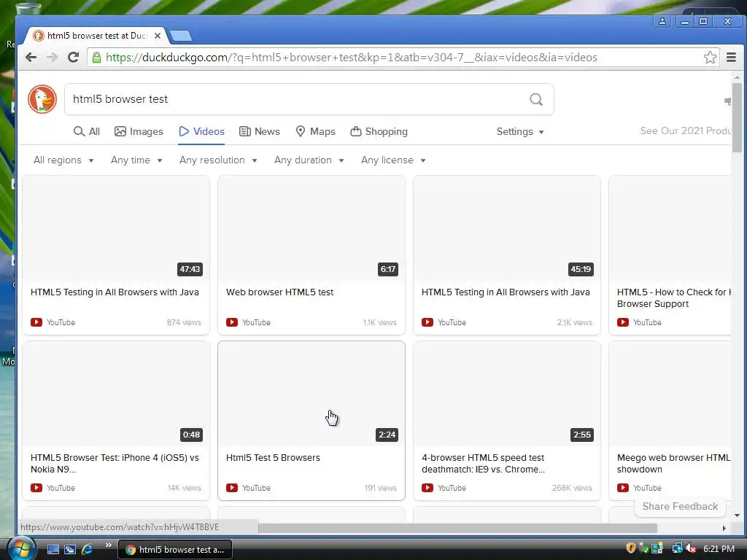The height and width of the screenshot is (560, 747).
Task: Click the 4-browser HTML5 speed test deathmatch title
Action: pos(483,463)
